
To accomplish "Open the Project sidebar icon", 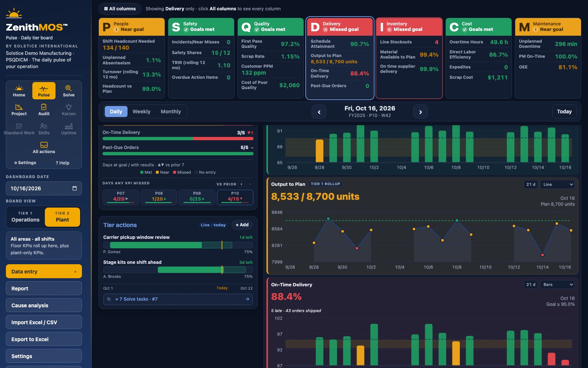I will click(19, 110).
